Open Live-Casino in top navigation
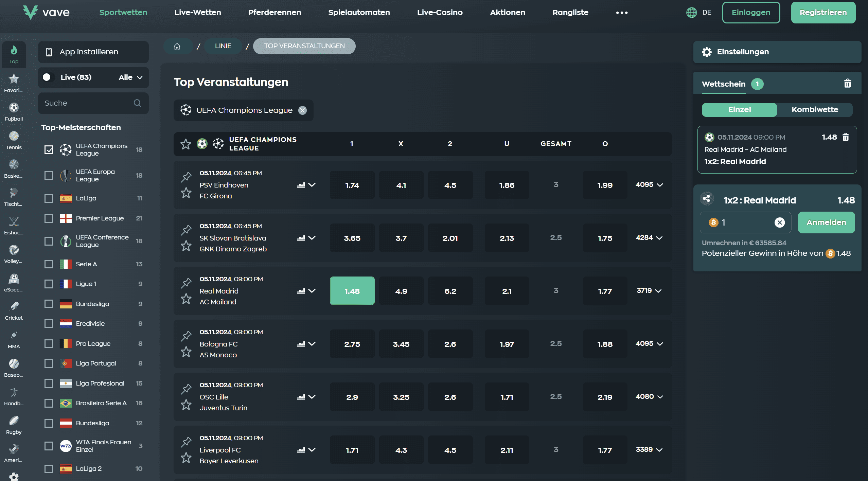The image size is (868, 481). pyautogui.click(x=440, y=13)
